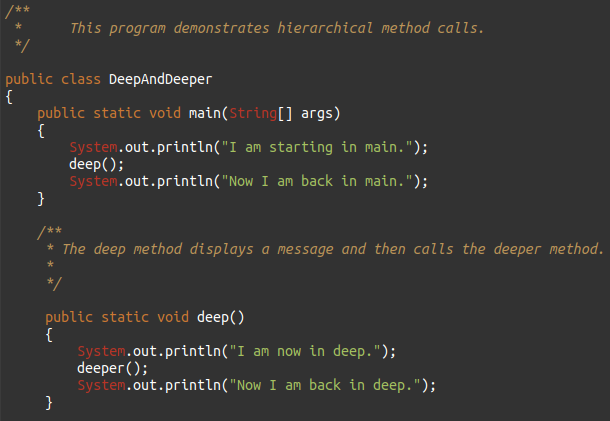The width and height of the screenshot is (610, 421).
Task: Click the comment describing the deep method
Action: tap(333, 249)
